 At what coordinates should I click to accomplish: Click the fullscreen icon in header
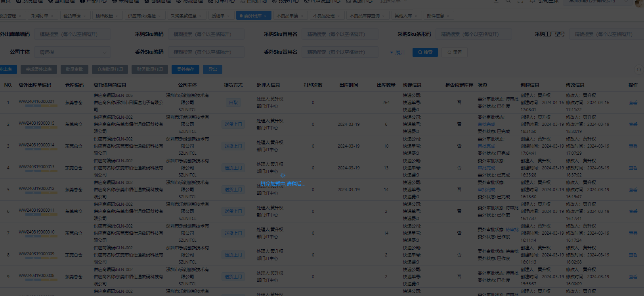(520, 1)
